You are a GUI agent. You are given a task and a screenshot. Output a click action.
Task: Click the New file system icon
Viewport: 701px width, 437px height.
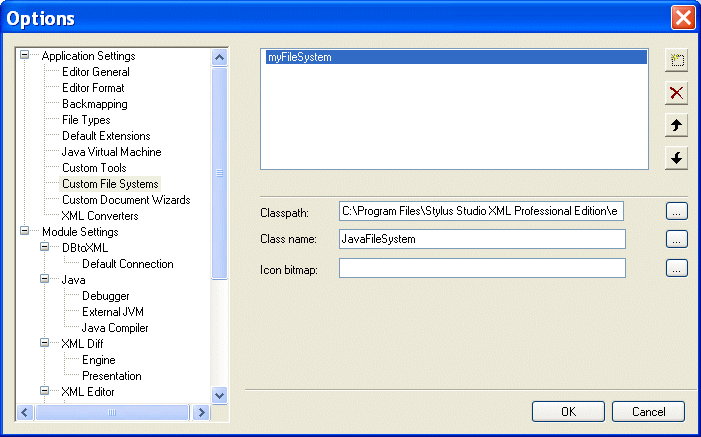tap(677, 60)
